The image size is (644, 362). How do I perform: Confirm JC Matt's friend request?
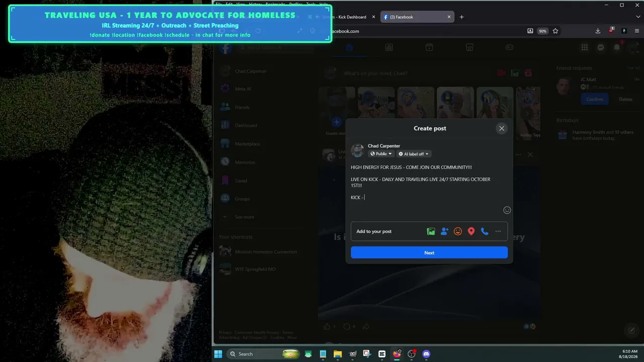pyautogui.click(x=595, y=99)
